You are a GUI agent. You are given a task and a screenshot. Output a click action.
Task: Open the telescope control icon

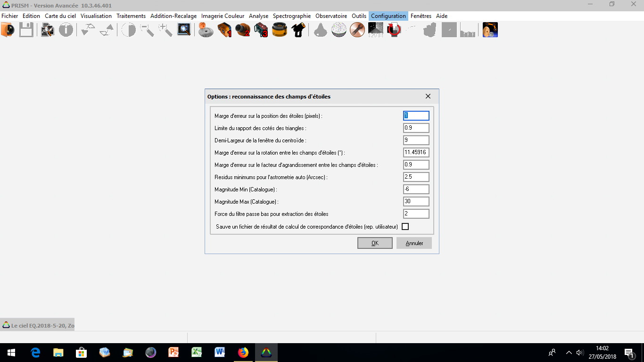tap(298, 30)
